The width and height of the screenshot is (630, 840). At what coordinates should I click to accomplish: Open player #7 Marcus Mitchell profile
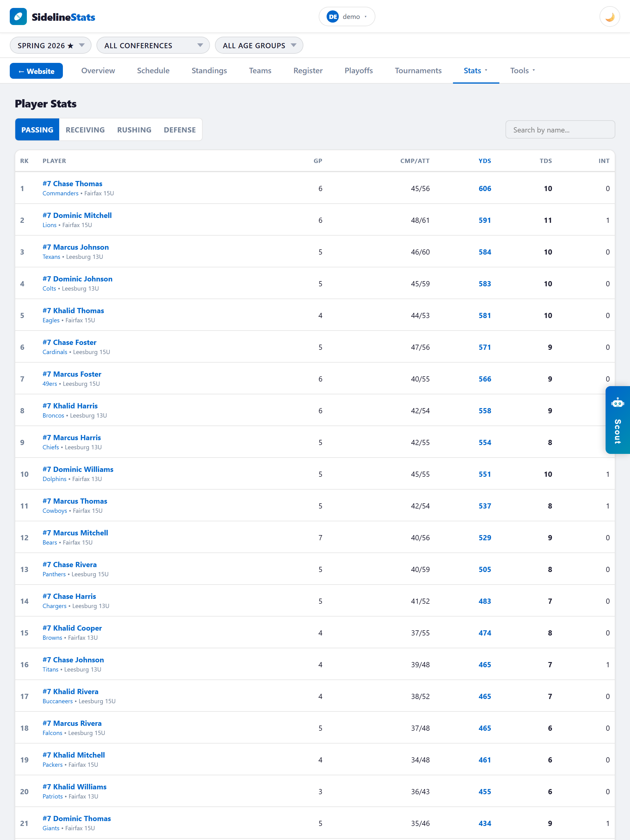[x=75, y=533]
